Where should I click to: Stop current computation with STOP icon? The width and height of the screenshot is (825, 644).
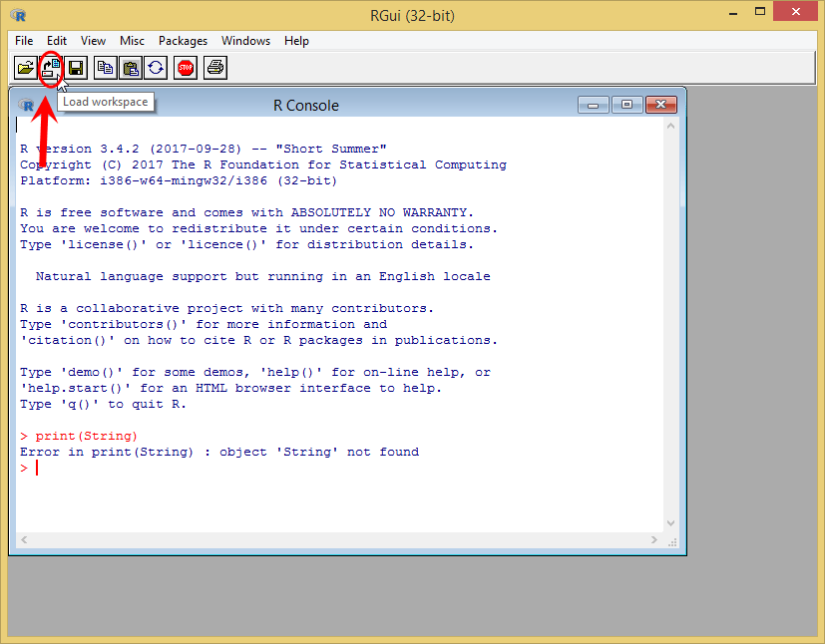(186, 68)
